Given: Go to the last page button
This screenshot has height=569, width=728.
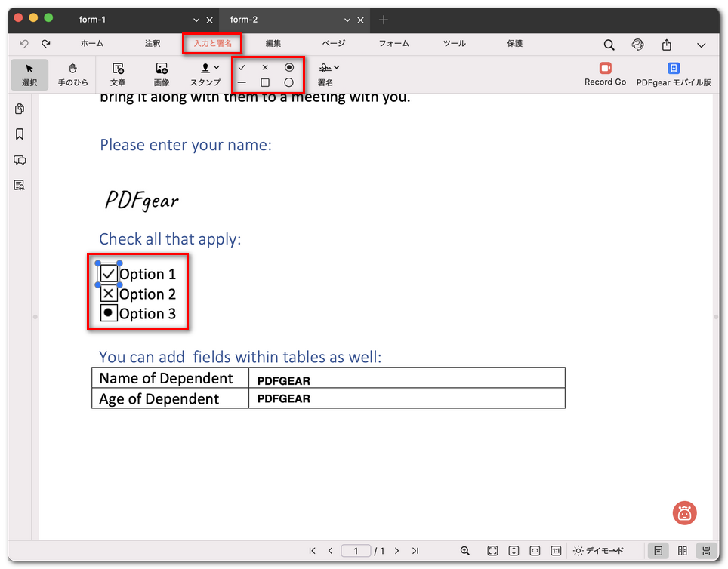Looking at the screenshot, I should [415, 551].
